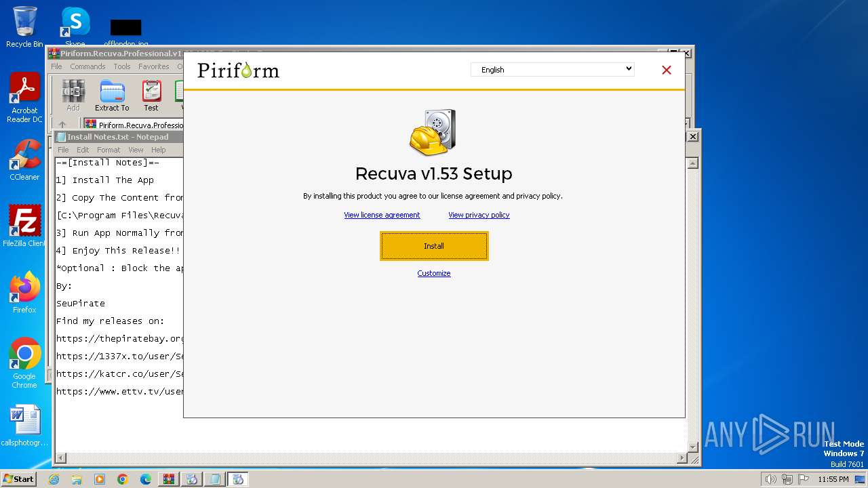Open View privacy policy link
The height and width of the screenshot is (488, 868).
(x=479, y=215)
